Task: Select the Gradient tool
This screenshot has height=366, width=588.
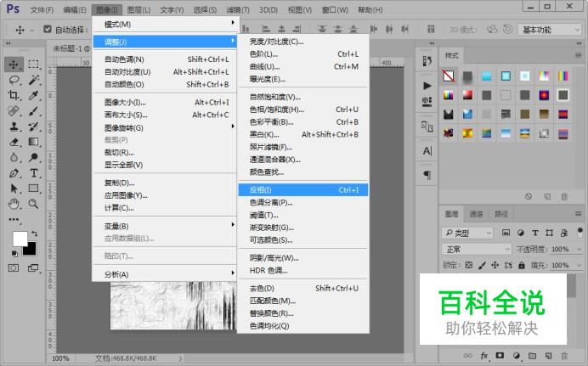Action: pos(33,142)
